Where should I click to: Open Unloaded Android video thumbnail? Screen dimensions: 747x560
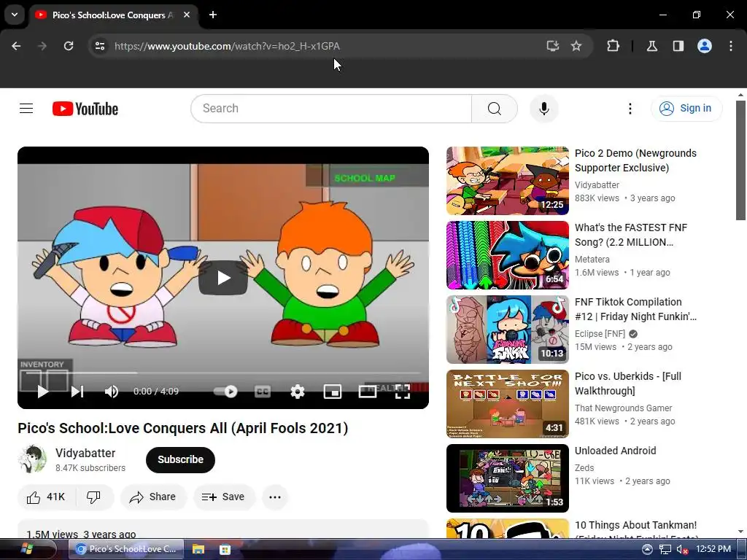[508, 478]
